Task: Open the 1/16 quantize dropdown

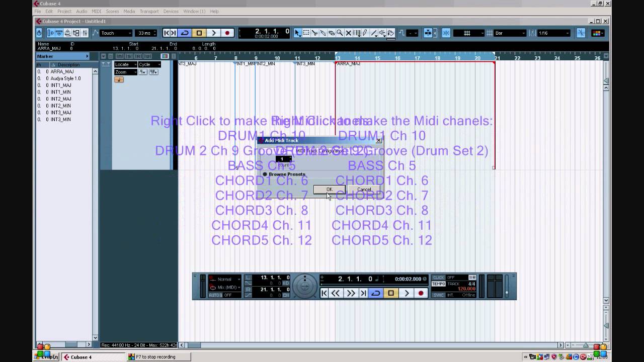Action: pos(554,33)
